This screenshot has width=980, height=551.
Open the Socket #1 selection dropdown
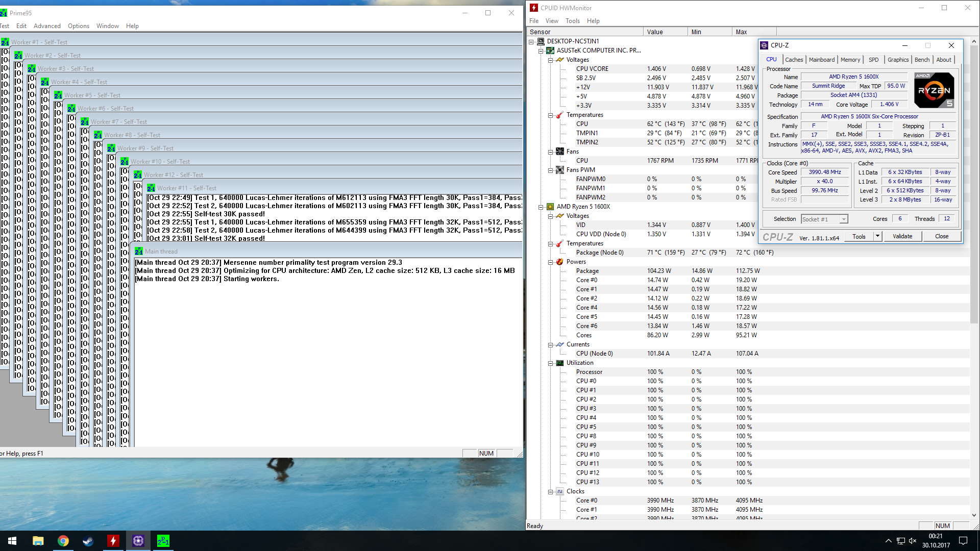click(x=844, y=219)
